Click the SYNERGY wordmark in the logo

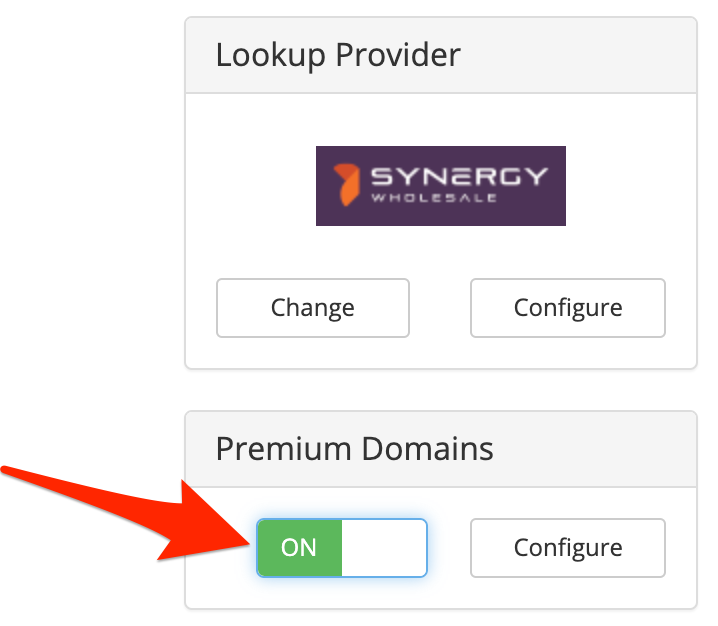459,178
